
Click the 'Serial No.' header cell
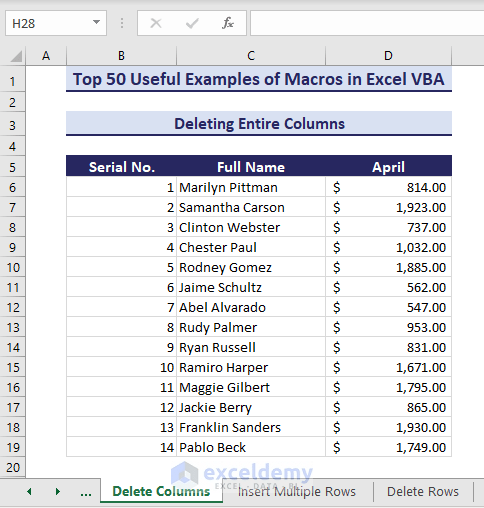click(x=121, y=167)
